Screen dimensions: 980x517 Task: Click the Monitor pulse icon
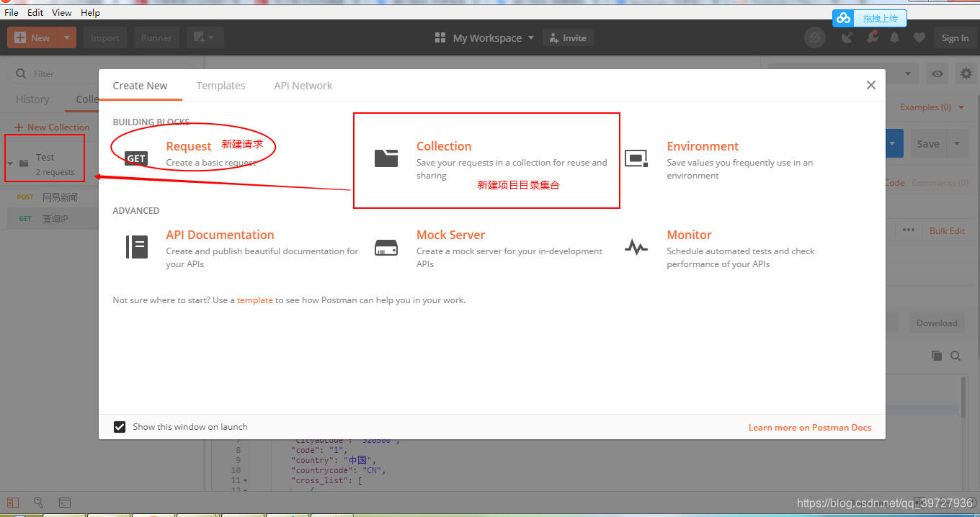point(636,248)
